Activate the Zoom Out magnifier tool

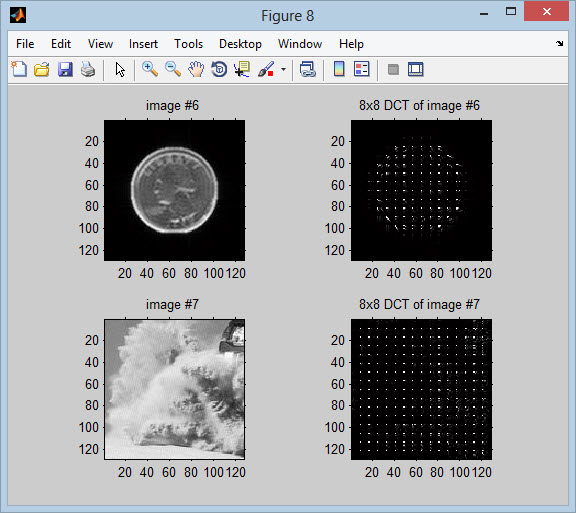[173, 69]
